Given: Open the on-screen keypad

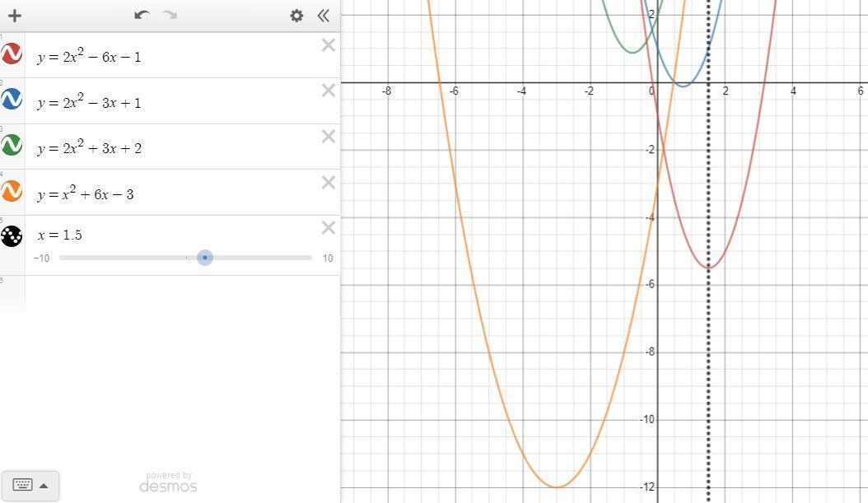Looking at the screenshot, I should point(30,485).
